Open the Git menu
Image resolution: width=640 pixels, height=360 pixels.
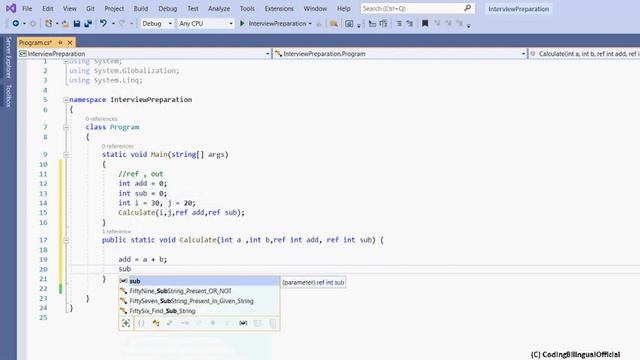click(90, 8)
